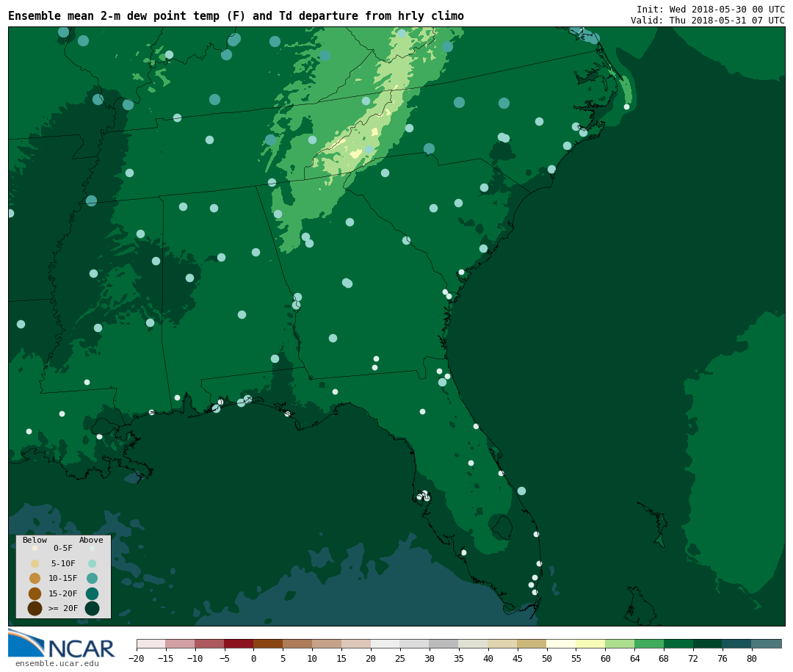
Task: Click the above 10-15F teal legend circle
Action: tap(92, 578)
